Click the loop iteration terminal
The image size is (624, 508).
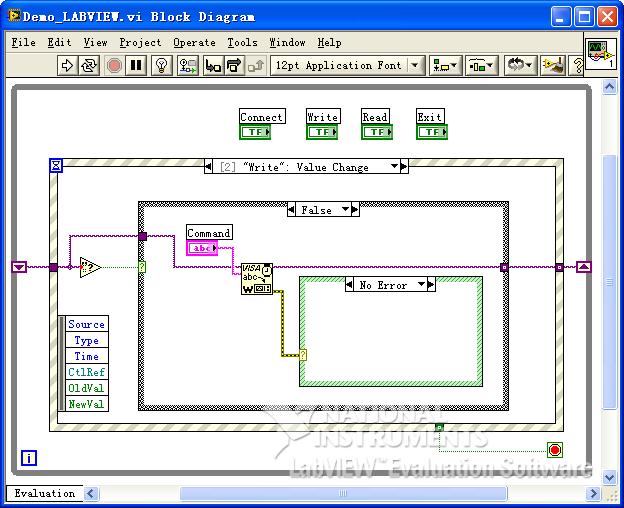pos(29,458)
